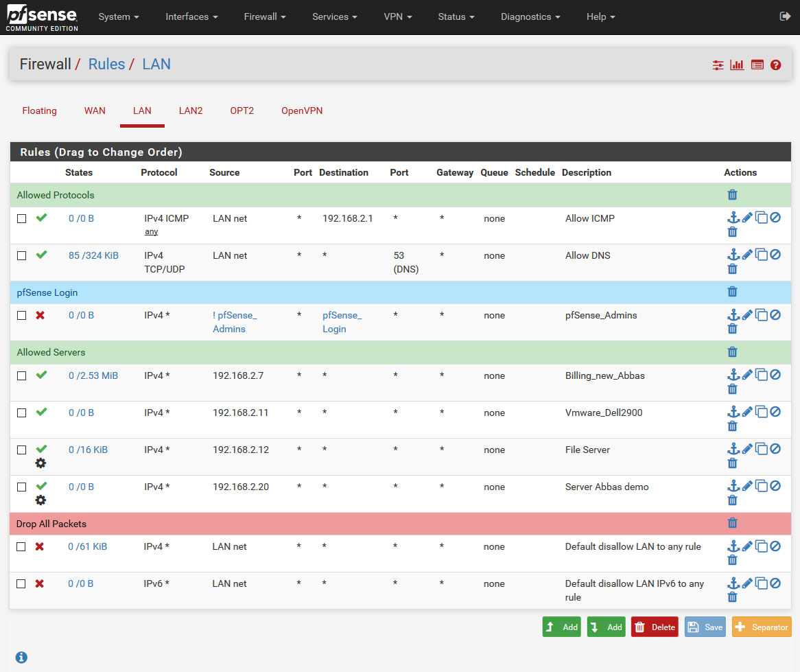Viewport: 800px width, 672px height.
Task: Copy the Allow DNS rule
Action: click(761, 255)
